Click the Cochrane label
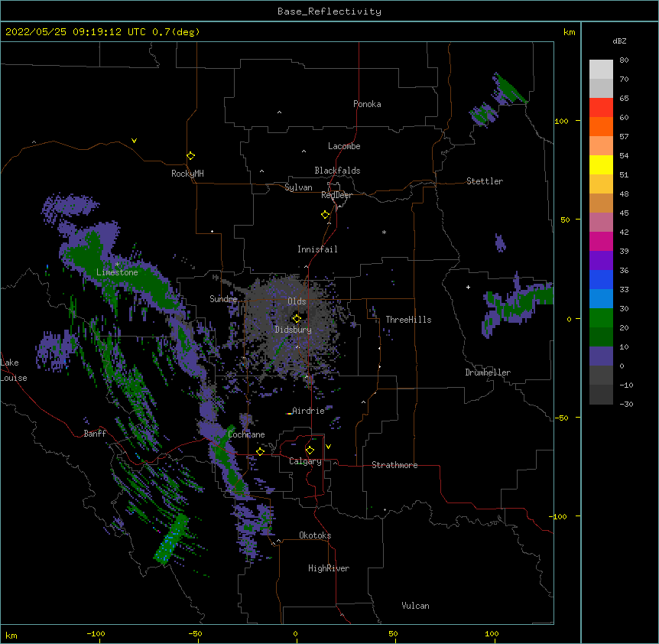This screenshot has width=659, height=644. [246, 434]
